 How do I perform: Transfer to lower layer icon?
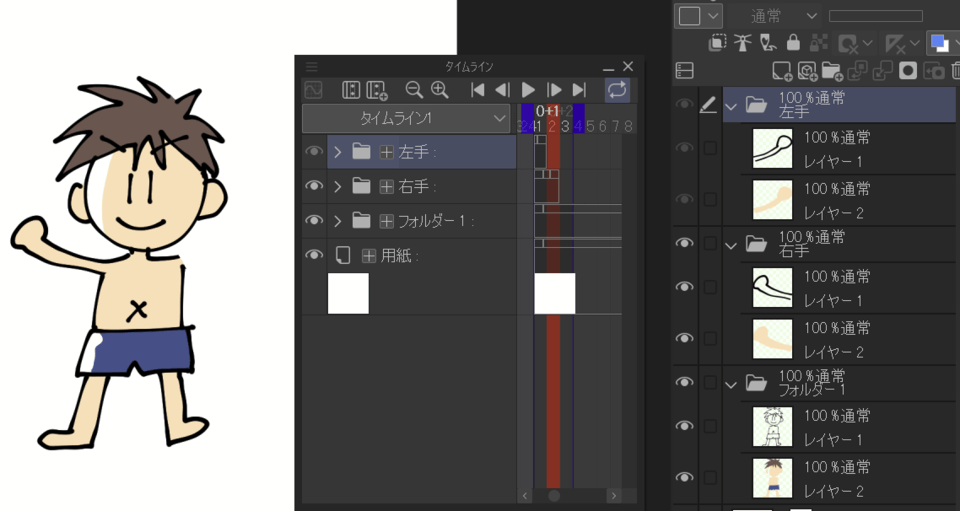coord(857,71)
